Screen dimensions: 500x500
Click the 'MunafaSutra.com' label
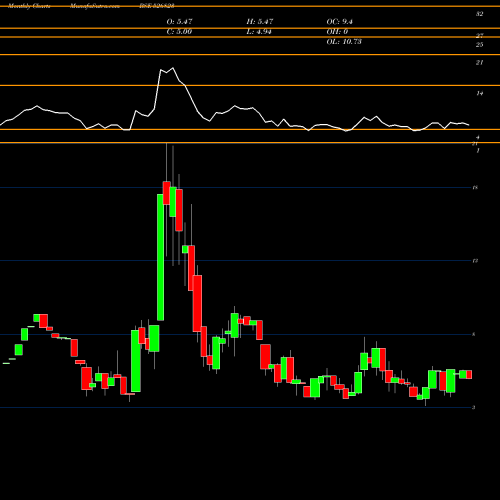pos(95,6)
